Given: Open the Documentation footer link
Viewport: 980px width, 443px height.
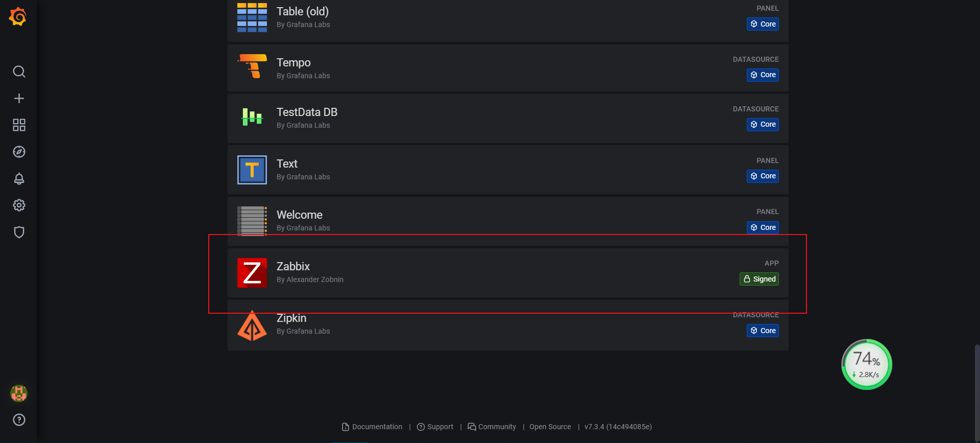Looking at the screenshot, I should tap(372, 427).
